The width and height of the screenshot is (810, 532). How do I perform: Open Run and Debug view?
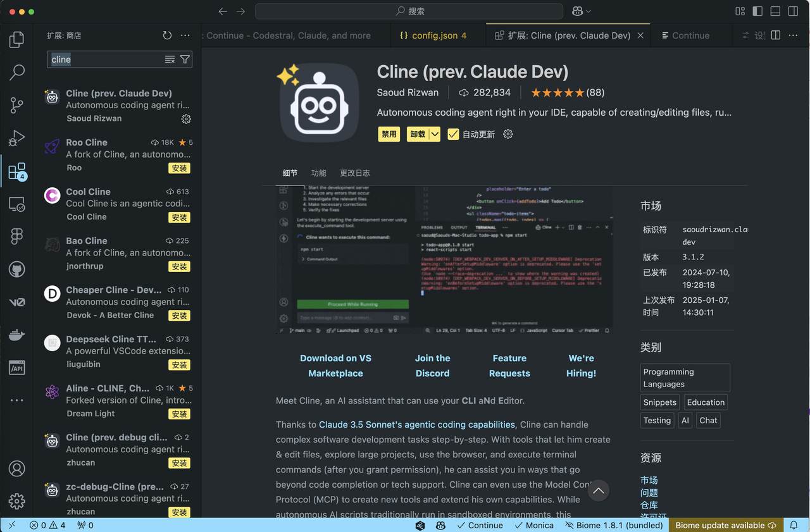(17, 138)
